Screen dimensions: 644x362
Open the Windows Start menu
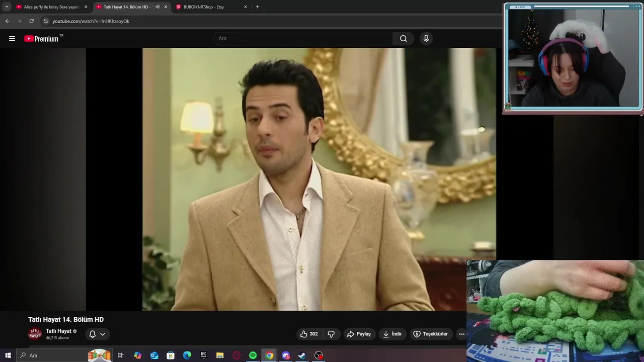coord(8,355)
